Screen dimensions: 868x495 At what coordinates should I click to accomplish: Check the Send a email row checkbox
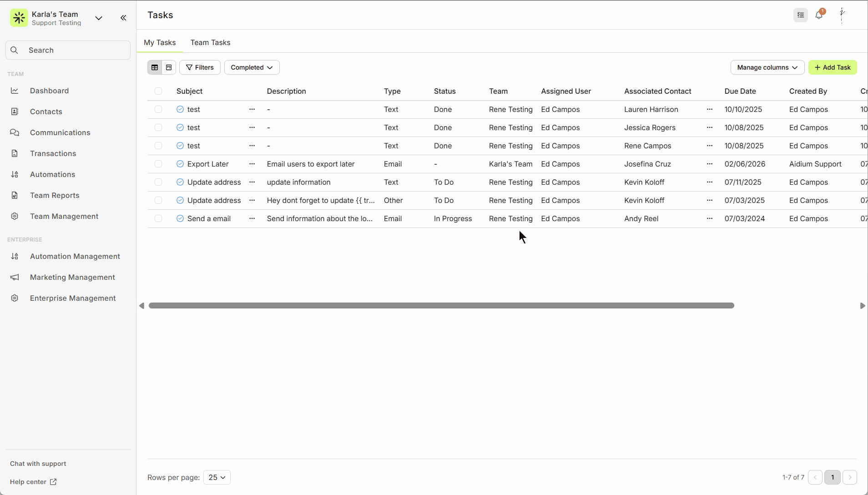tap(158, 218)
